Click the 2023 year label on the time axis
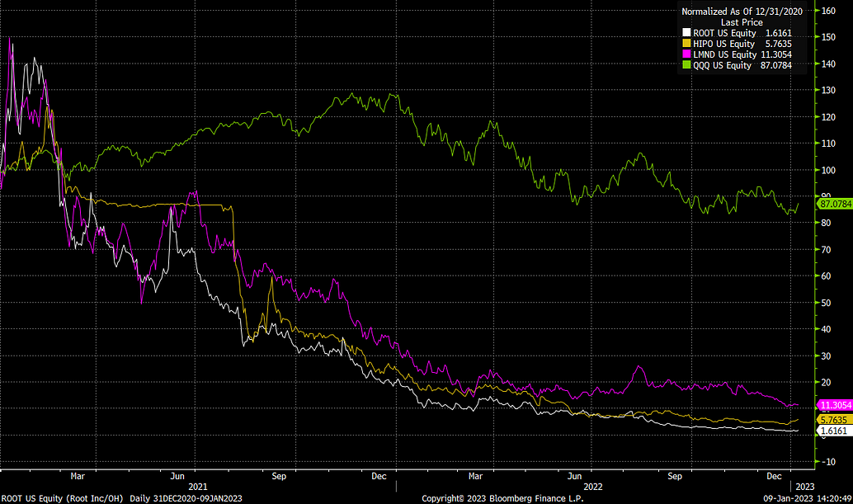This screenshot has width=853, height=504. [804, 487]
